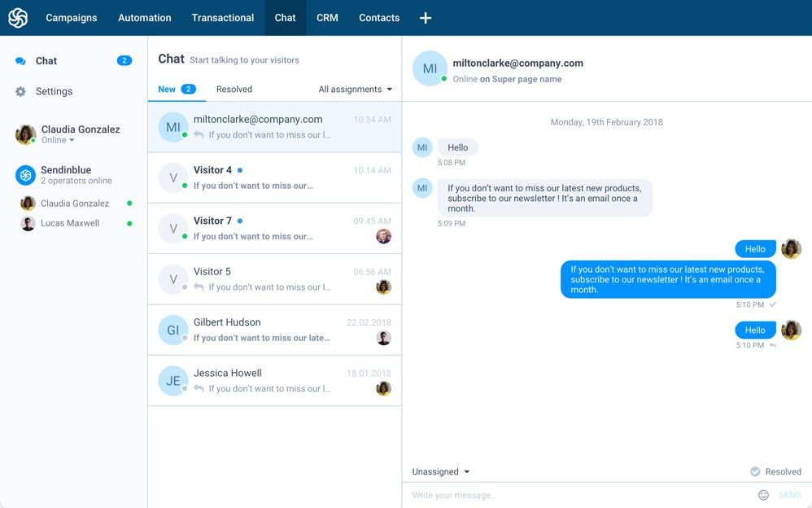Open the emoji picker icon

point(763,495)
